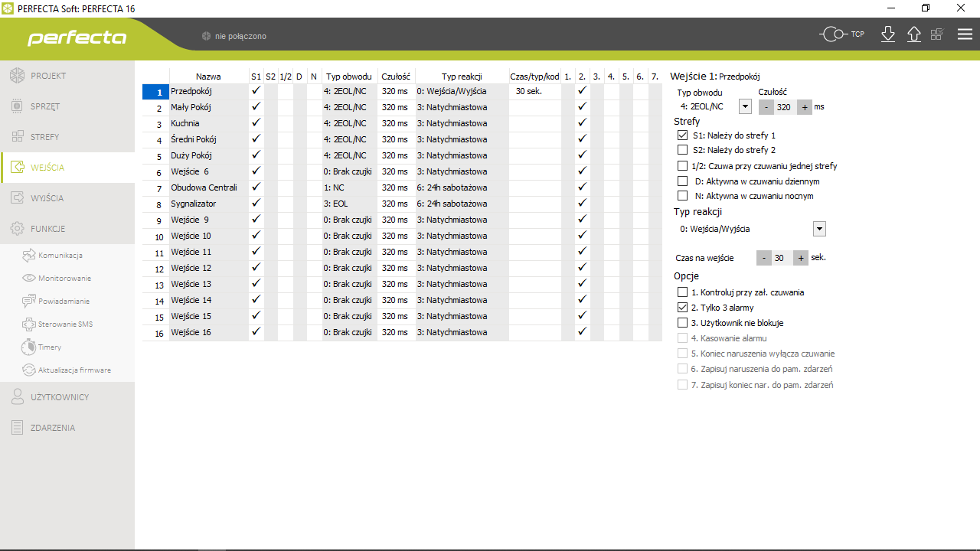Select the 'Obudowa Centrali' name cell
The image size is (980, 551).
[208, 187]
